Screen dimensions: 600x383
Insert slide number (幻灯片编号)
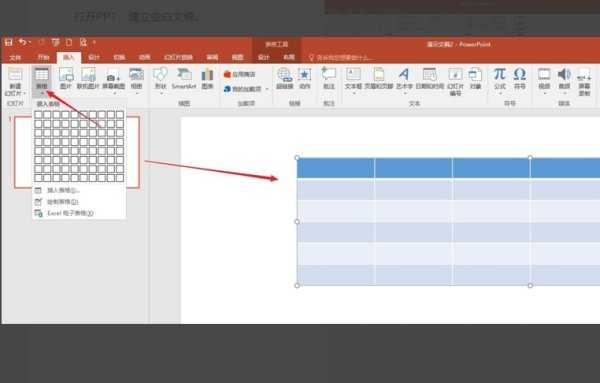455,81
